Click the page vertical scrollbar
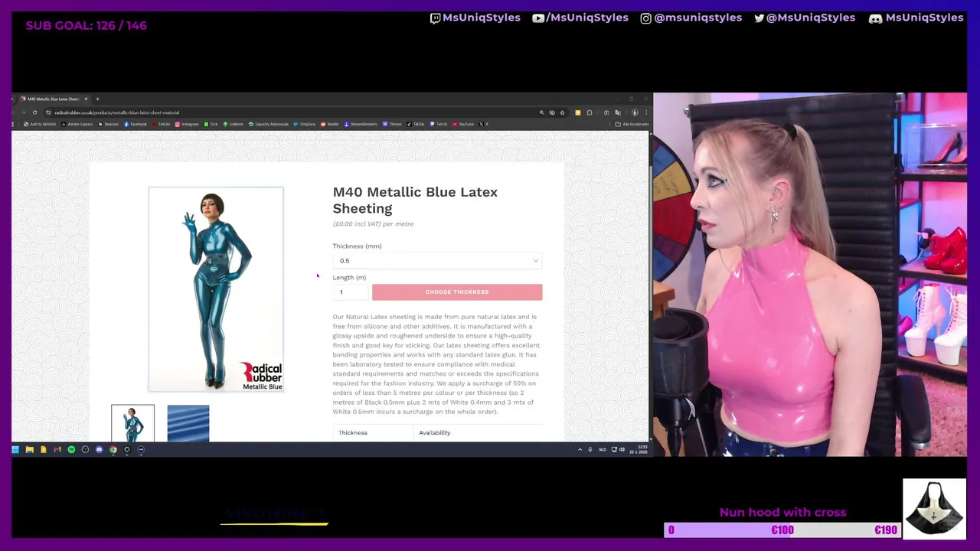 click(651, 240)
